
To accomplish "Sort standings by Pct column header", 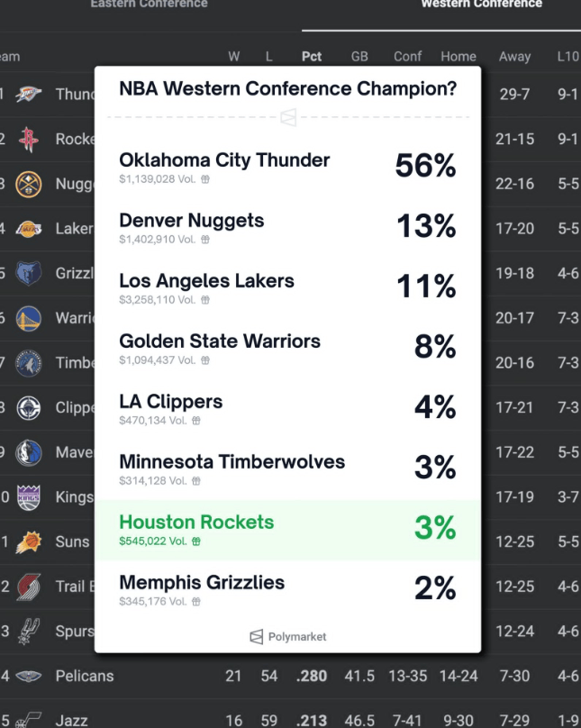I will pyautogui.click(x=312, y=57).
